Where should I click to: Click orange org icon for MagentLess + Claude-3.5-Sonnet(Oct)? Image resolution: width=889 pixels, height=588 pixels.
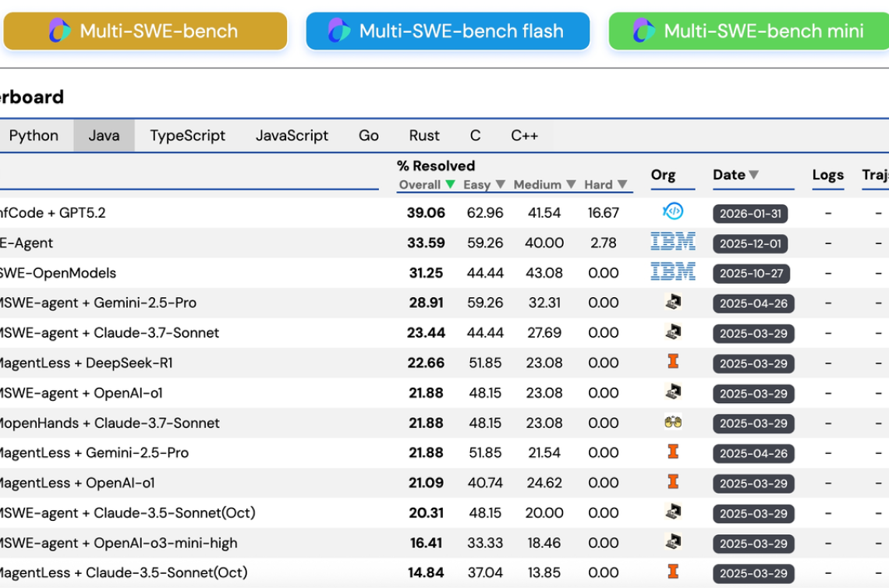click(673, 571)
